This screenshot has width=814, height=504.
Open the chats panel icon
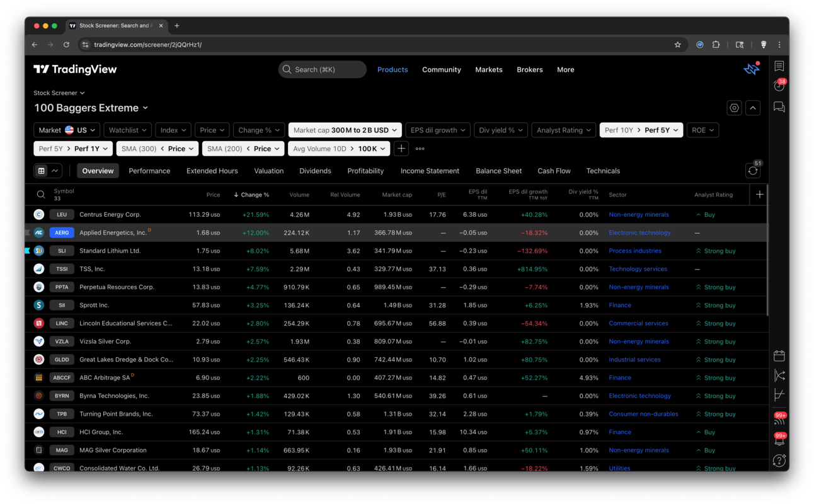779,107
